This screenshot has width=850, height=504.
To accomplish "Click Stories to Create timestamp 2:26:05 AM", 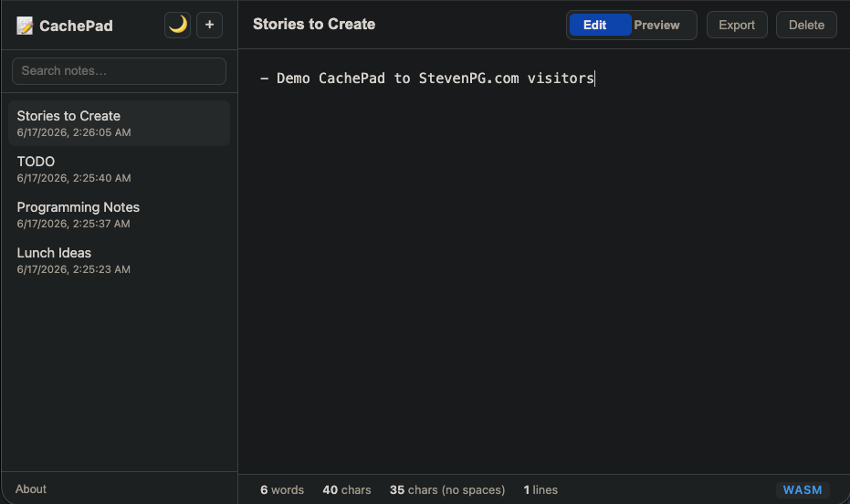I will click(74, 132).
